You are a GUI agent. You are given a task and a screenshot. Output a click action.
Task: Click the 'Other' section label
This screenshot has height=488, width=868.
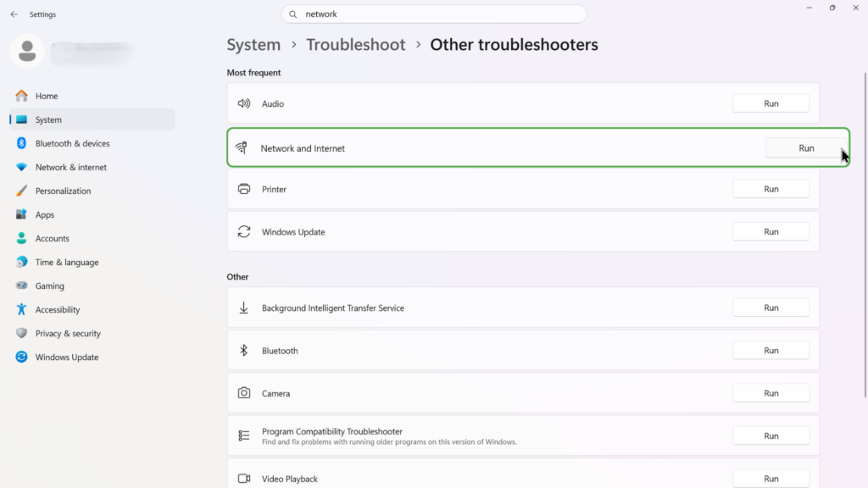[237, 277]
